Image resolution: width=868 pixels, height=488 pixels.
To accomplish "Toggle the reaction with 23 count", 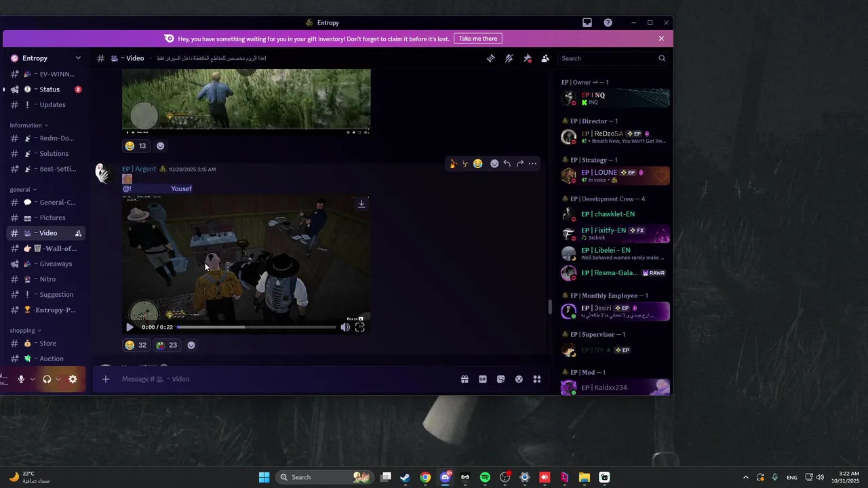I will (167, 345).
